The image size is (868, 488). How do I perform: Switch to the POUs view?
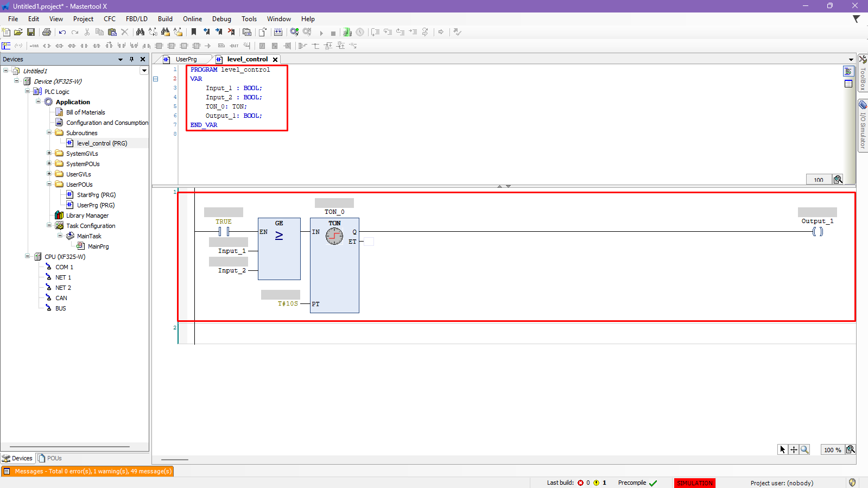coord(50,458)
